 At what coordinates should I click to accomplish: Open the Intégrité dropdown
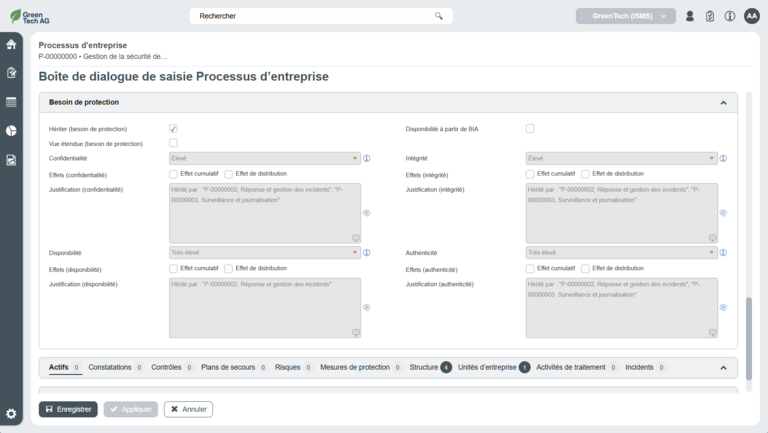tap(621, 158)
